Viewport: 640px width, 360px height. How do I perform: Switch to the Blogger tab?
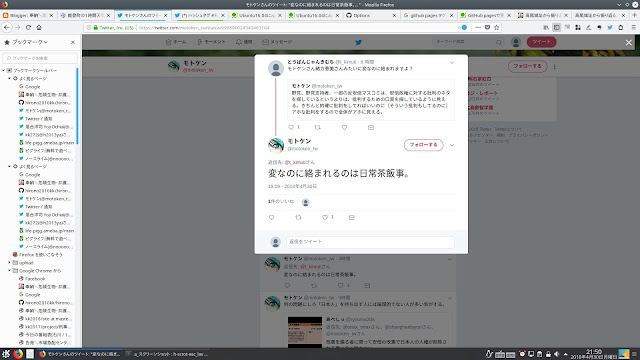[27, 15]
